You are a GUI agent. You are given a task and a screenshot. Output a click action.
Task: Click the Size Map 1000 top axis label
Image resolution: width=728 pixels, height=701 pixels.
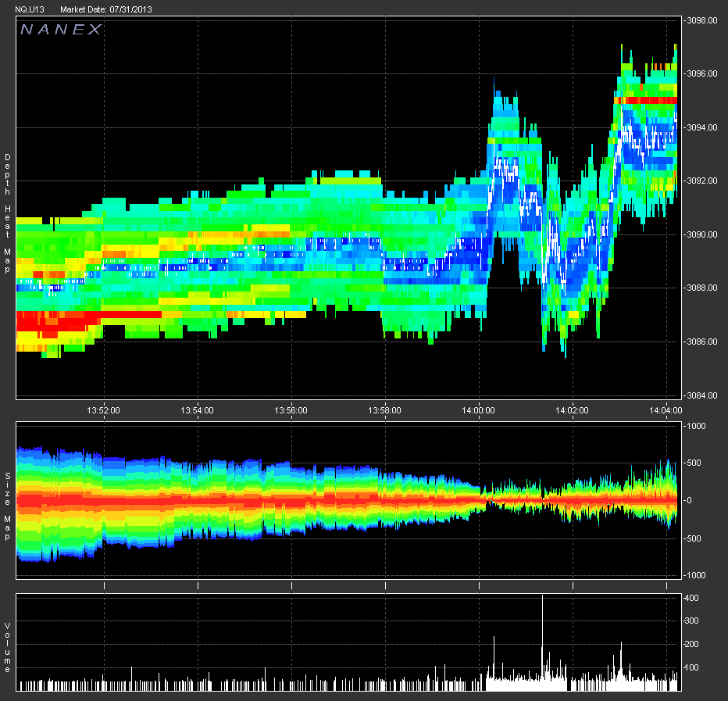click(x=697, y=427)
